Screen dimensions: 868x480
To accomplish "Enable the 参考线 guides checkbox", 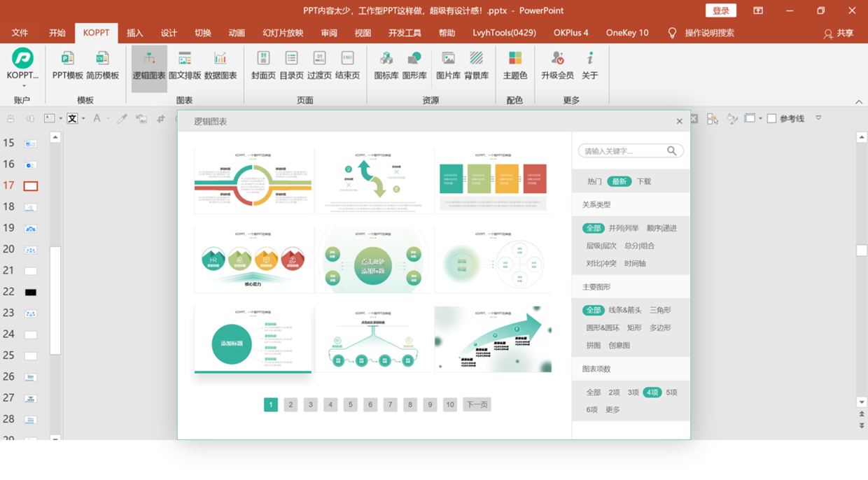I will tap(771, 119).
